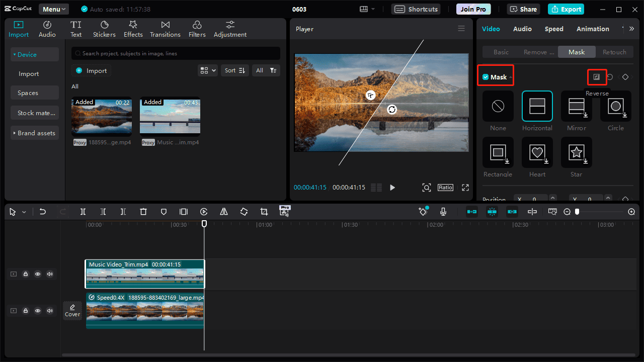Start voice recording with the microphone icon
This screenshot has height=362, width=644.
tap(443, 212)
